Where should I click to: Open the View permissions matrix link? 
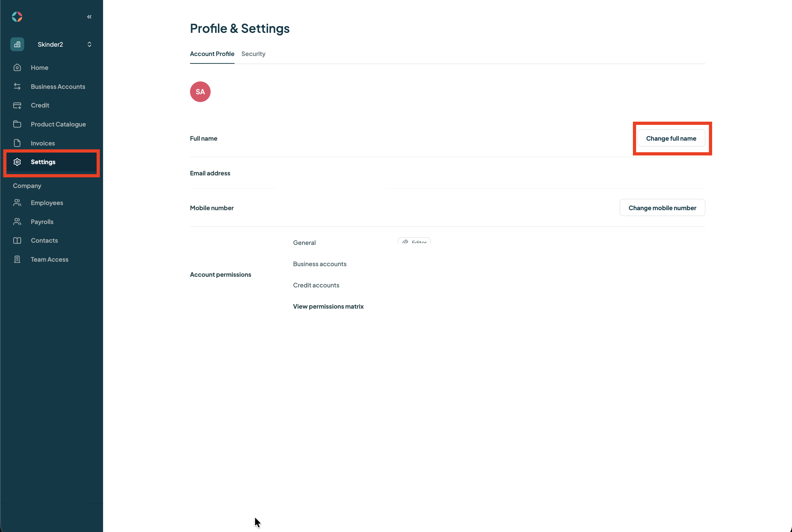[x=328, y=306]
